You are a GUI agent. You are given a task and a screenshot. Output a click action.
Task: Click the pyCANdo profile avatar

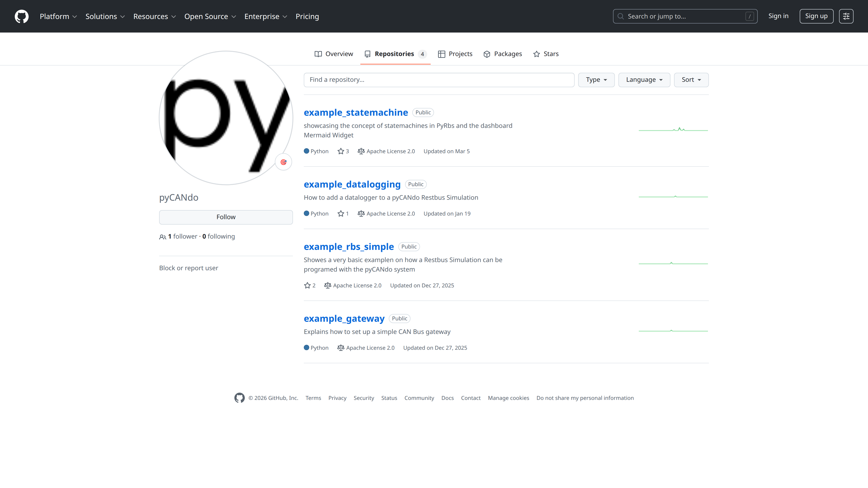[x=226, y=118]
